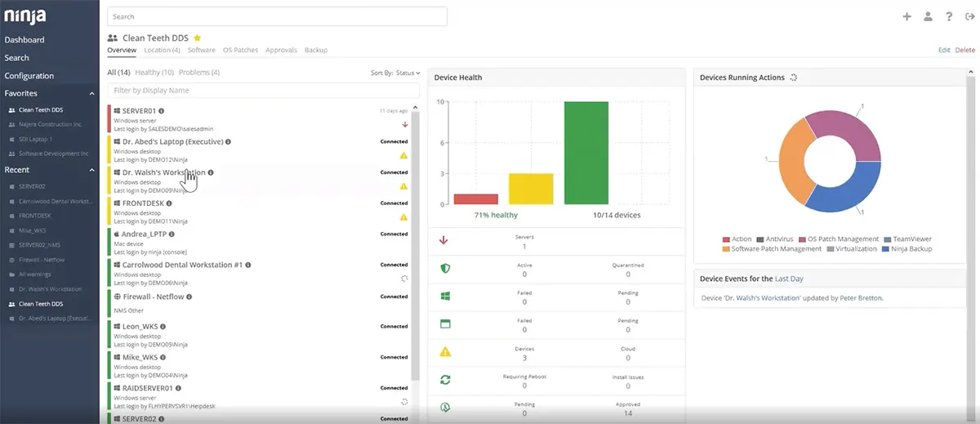
Task: Click the red bar in Device Health chart
Action: (x=475, y=199)
